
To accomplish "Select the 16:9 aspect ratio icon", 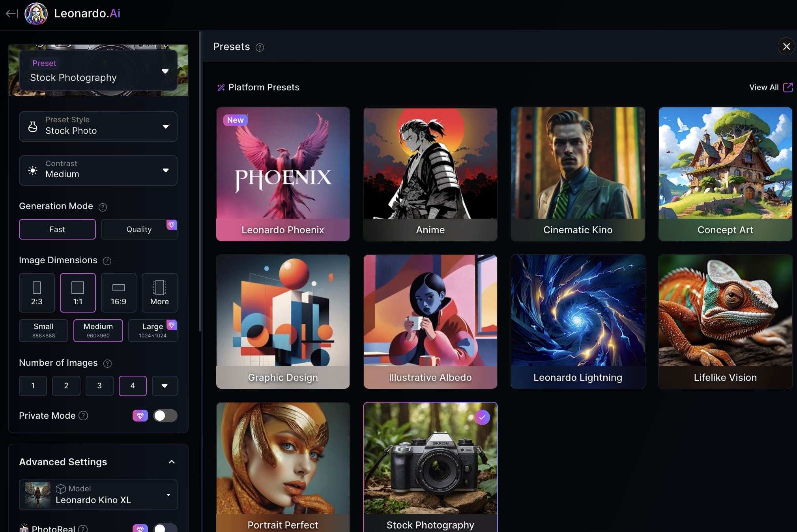I will [x=118, y=293].
